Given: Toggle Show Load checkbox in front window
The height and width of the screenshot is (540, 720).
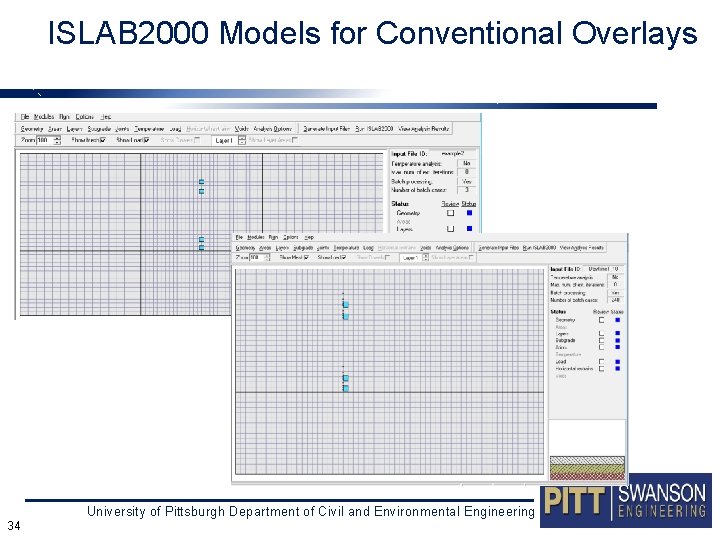Looking at the screenshot, I should [x=343, y=258].
